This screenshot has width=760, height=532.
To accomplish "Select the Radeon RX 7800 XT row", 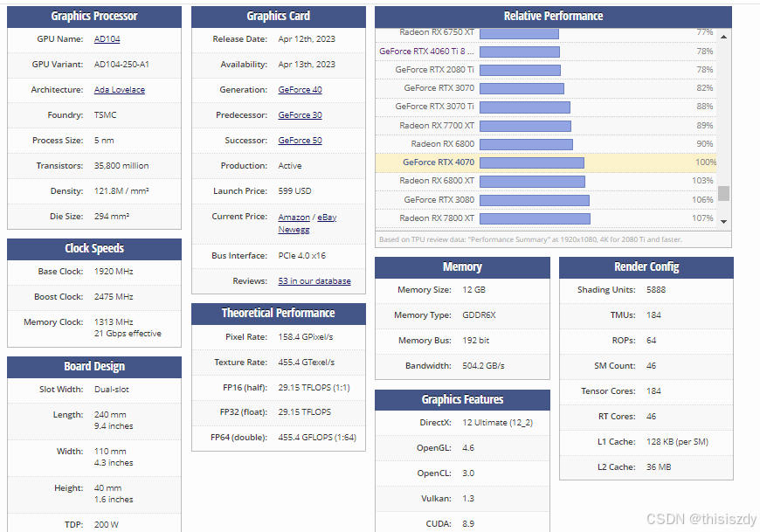I will 546,218.
